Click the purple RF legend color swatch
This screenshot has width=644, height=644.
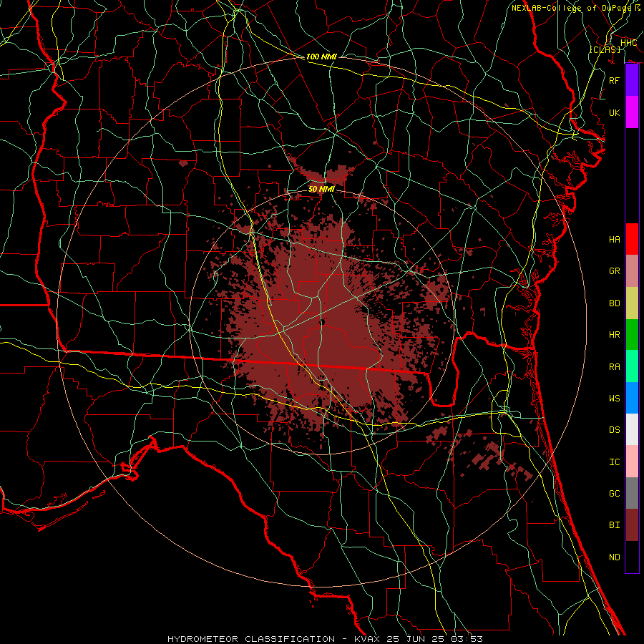pyautogui.click(x=632, y=80)
